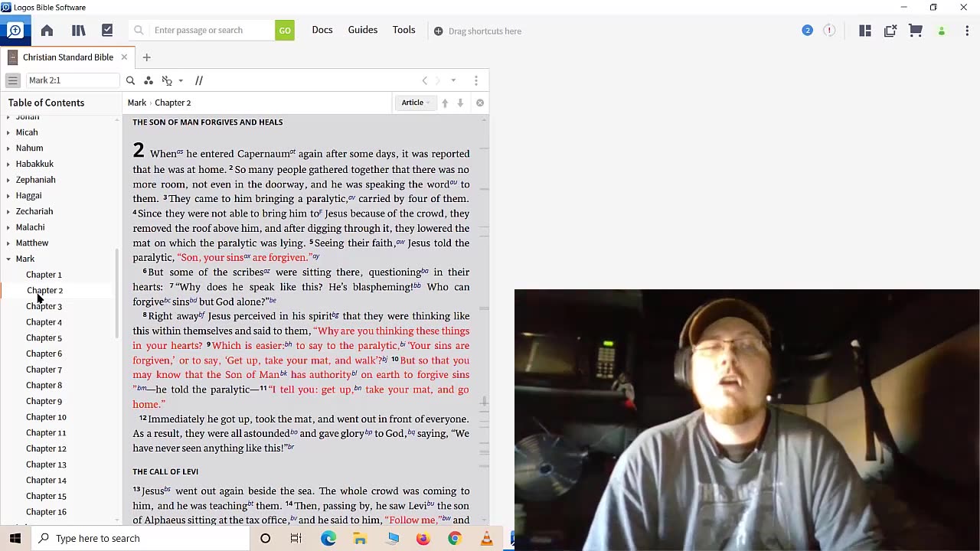Screen dimensions: 980x551
Task: Open Mark Chapter 7
Action: point(44,370)
